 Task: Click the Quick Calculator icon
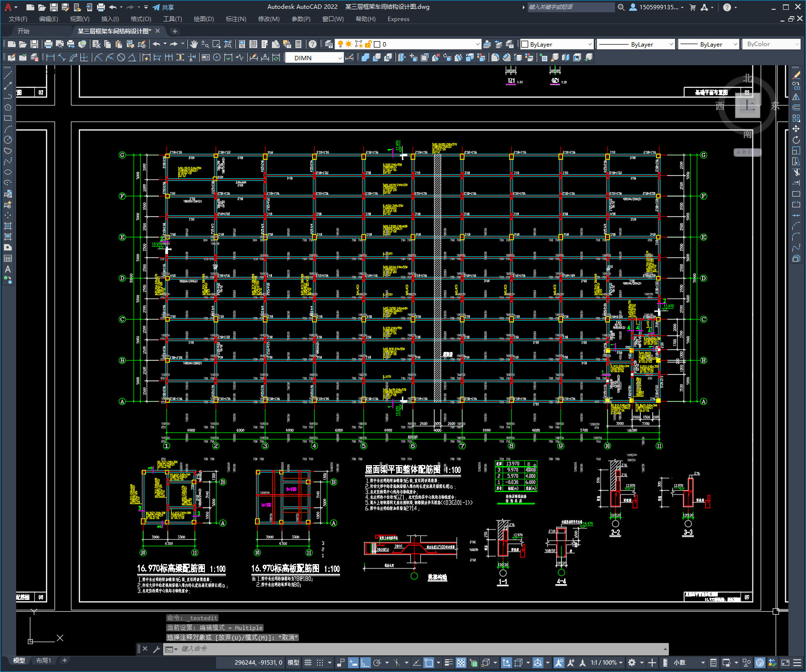[x=298, y=44]
